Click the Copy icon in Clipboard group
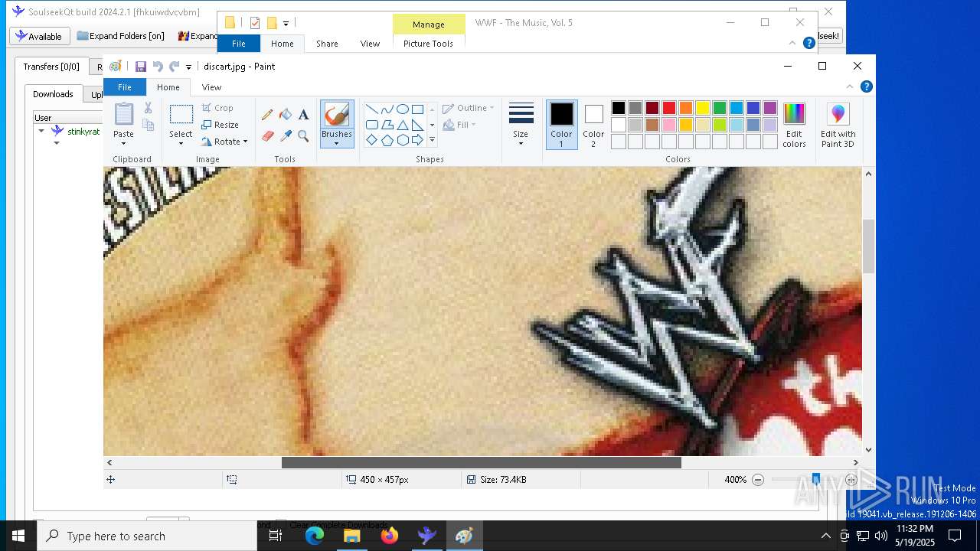 click(x=148, y=125)
